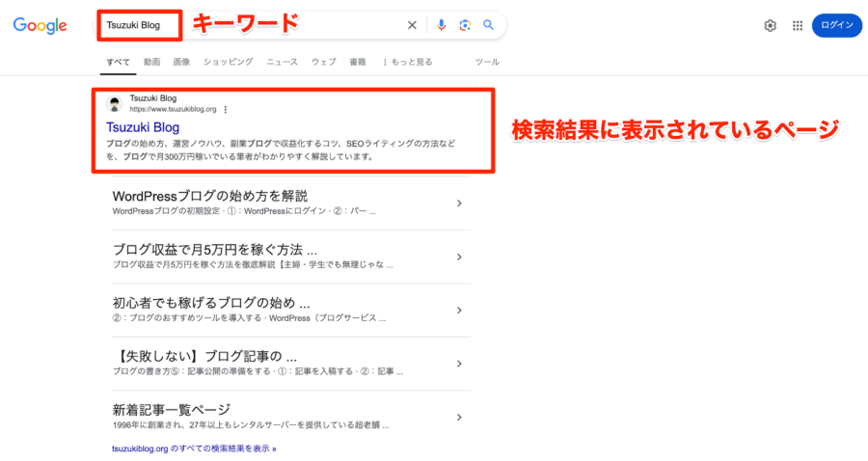Open 【失敗しない】ブログ記事の sitelink
Viewport: 868px width, 461px height.
point(204,356)
